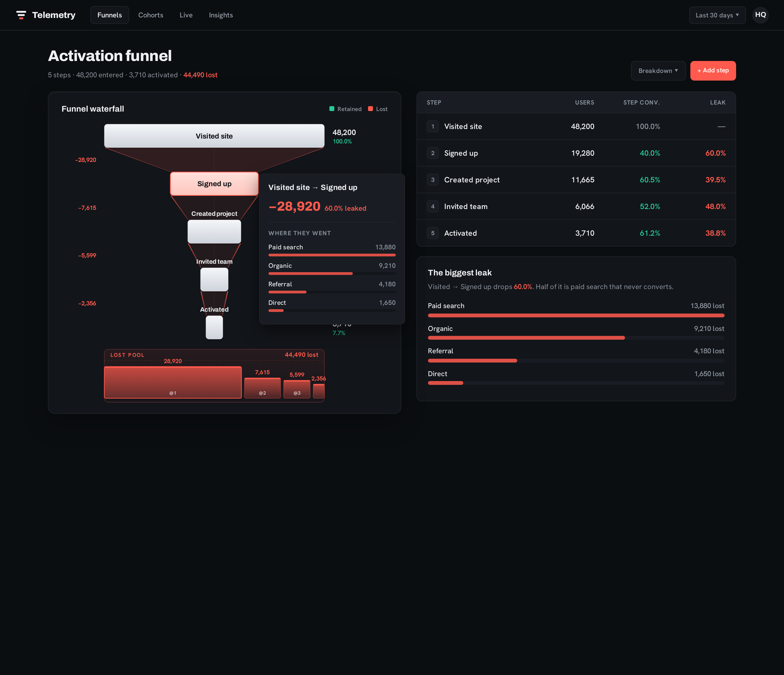The width and height of the screenshot is (784, 675).
Task: Click the 9,210 lost value
Action: pyautogui.click(x=709, y=329)
